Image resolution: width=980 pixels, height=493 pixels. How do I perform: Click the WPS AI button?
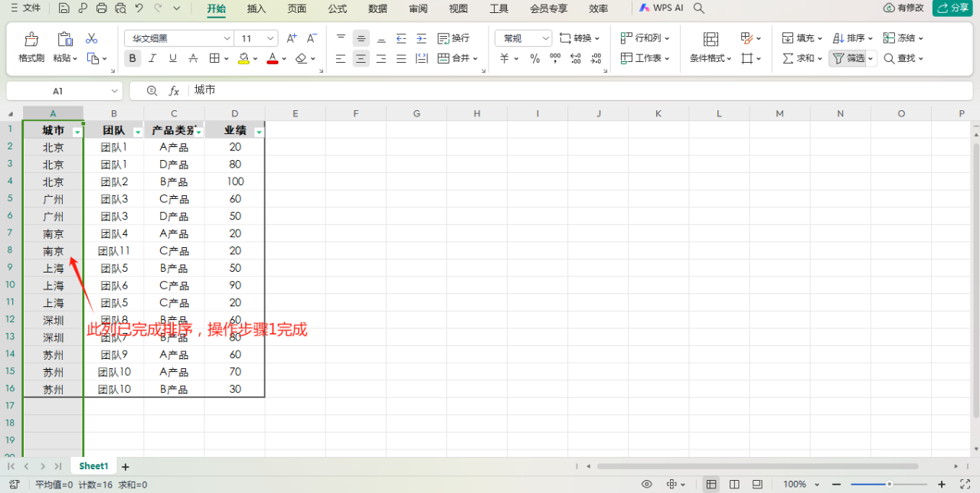[x=661, y=8]
